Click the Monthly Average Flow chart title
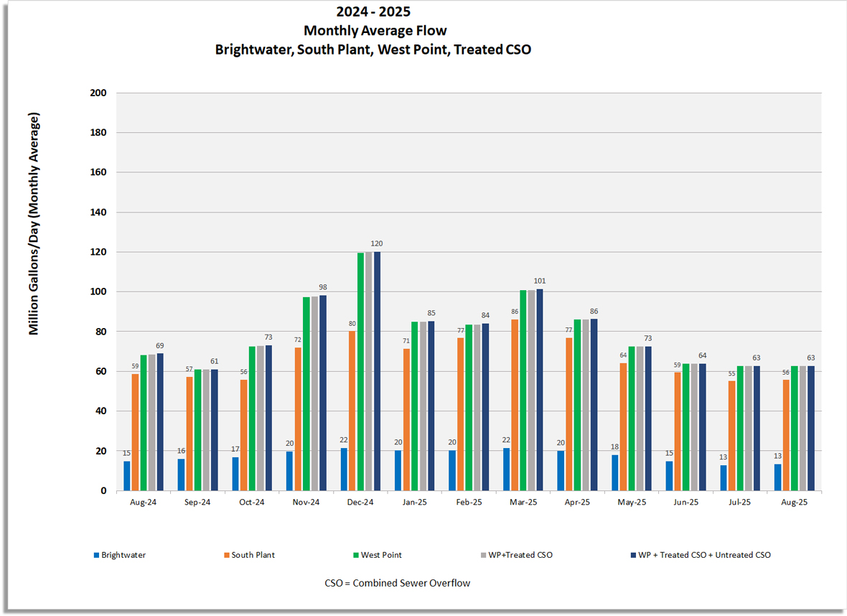This screenshot has height=616, width=847. pos(374,31)
